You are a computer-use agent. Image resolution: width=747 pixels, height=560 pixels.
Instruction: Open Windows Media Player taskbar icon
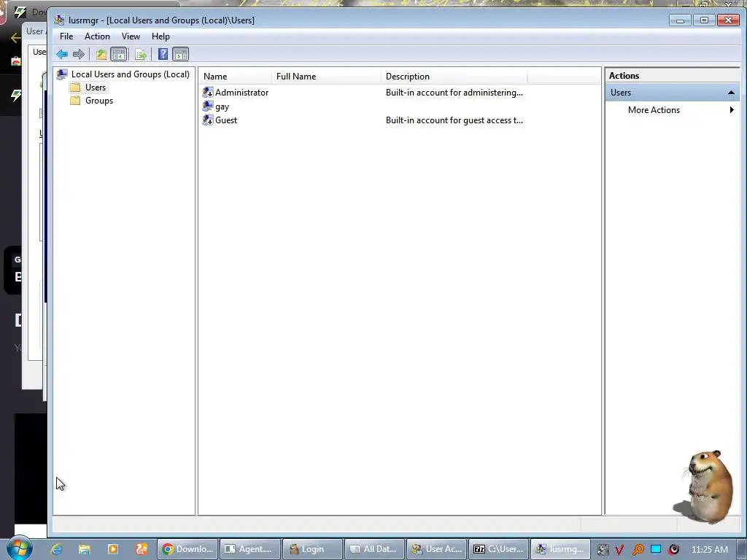pos(113,549)
